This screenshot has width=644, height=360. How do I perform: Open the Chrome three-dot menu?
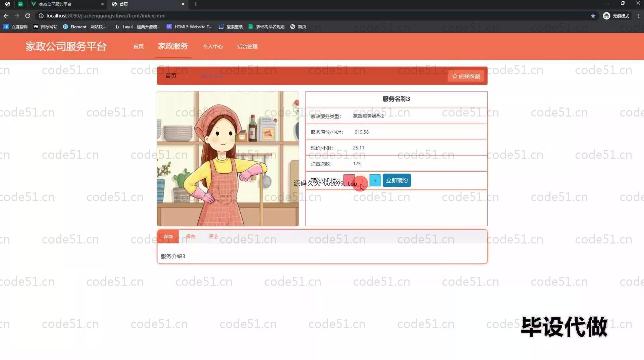[639, 16]
